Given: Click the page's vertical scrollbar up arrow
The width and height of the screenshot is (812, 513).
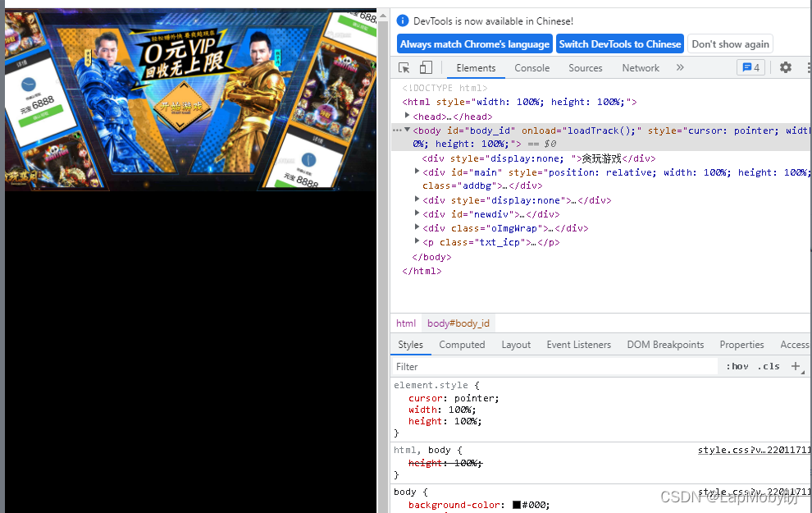Looking at the screenshot, I should pos(383,15).
